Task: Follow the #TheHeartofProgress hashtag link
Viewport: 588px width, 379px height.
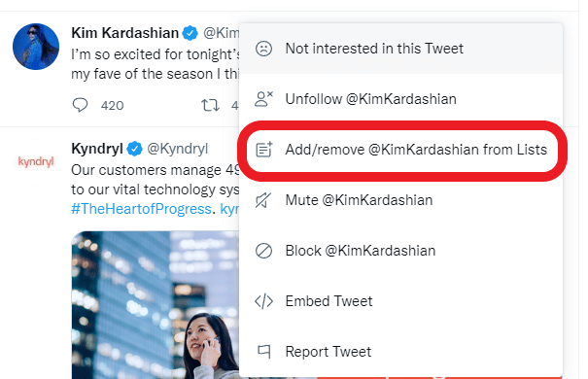Action: point(141,209)
